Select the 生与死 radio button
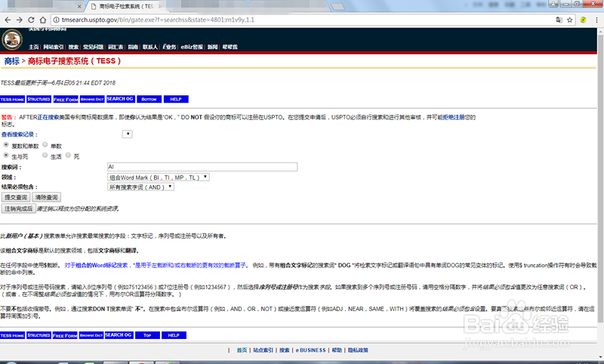 (6, 156)
